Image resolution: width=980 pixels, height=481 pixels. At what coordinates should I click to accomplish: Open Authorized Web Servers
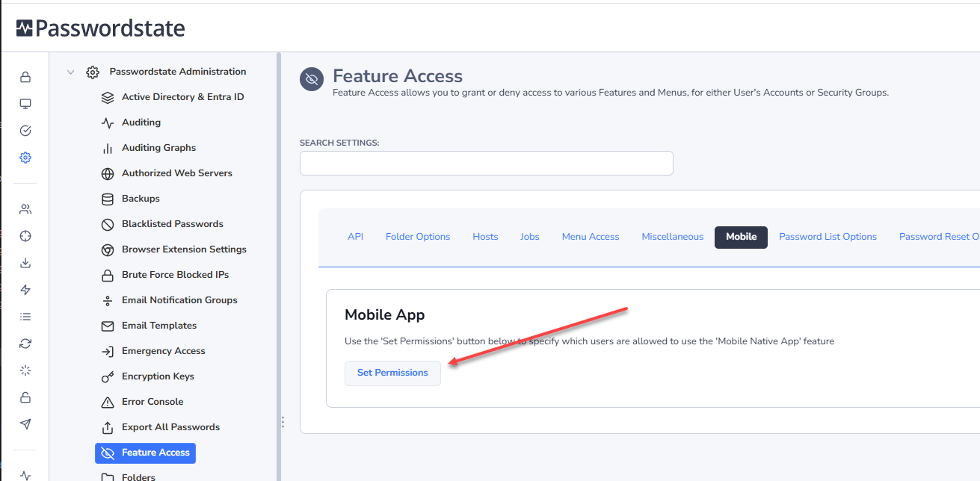click(177, 173)
